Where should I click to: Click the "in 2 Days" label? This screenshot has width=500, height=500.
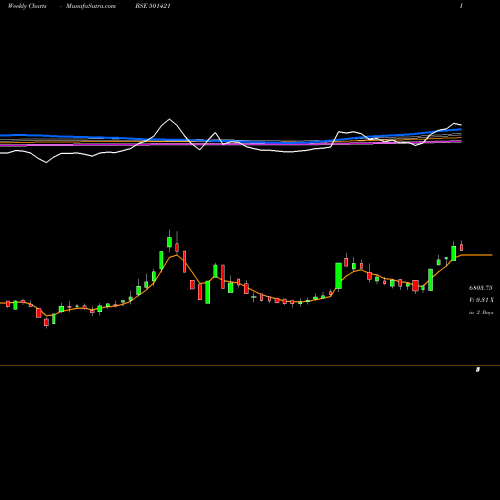pos(481,312)
